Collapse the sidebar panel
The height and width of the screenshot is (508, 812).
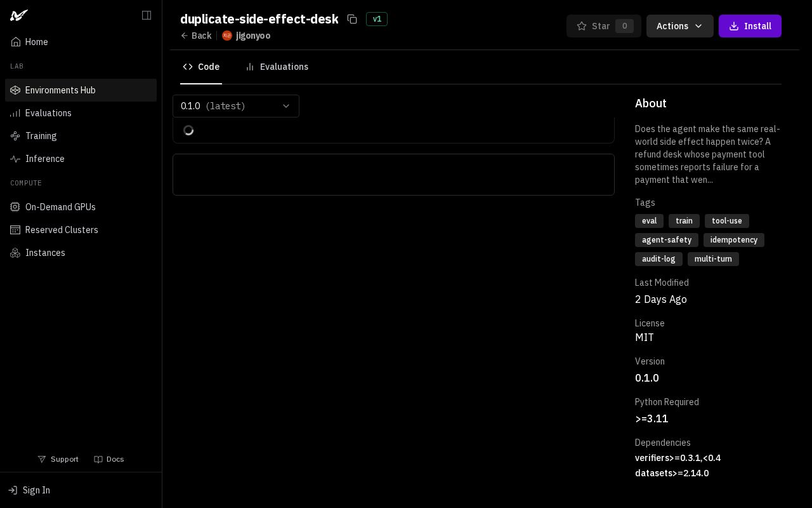pyautogui.click(x=147, y=15)
